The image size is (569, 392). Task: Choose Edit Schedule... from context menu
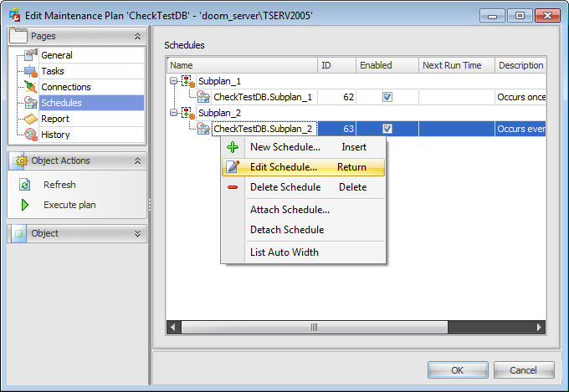283,167
